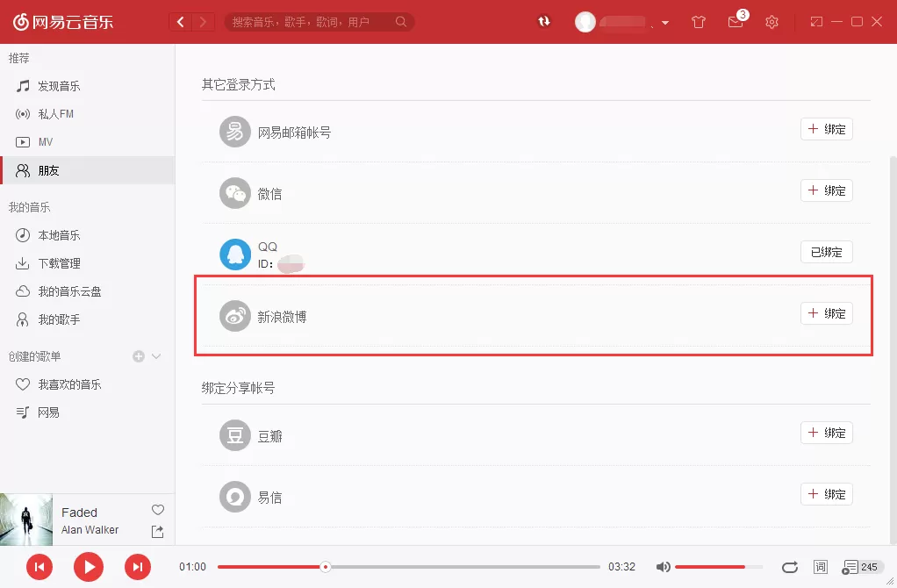
Task: Like the song Faded with heart icon
Action: [158, 510]
